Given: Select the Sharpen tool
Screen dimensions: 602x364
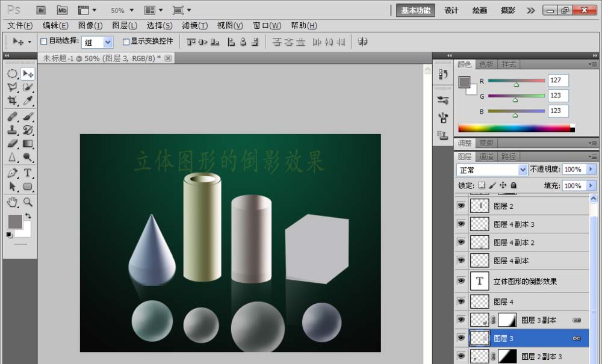Looking at the screenshot, I should 12,157.
